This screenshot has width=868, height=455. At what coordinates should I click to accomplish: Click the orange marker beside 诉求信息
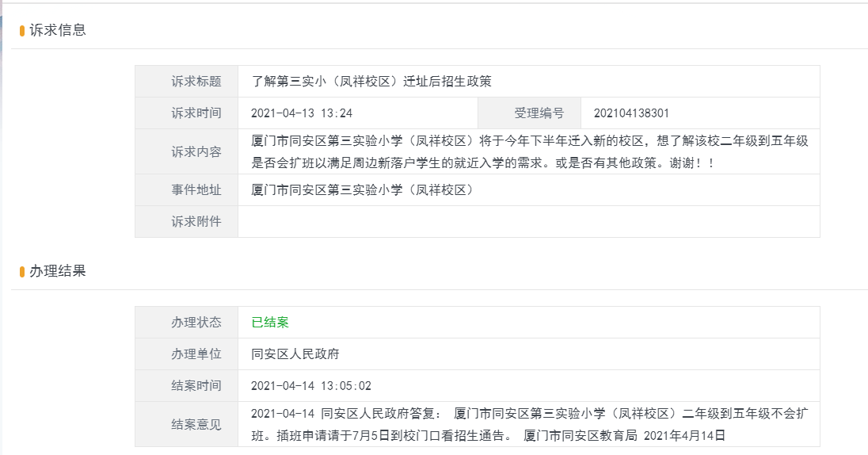(22, 30)
